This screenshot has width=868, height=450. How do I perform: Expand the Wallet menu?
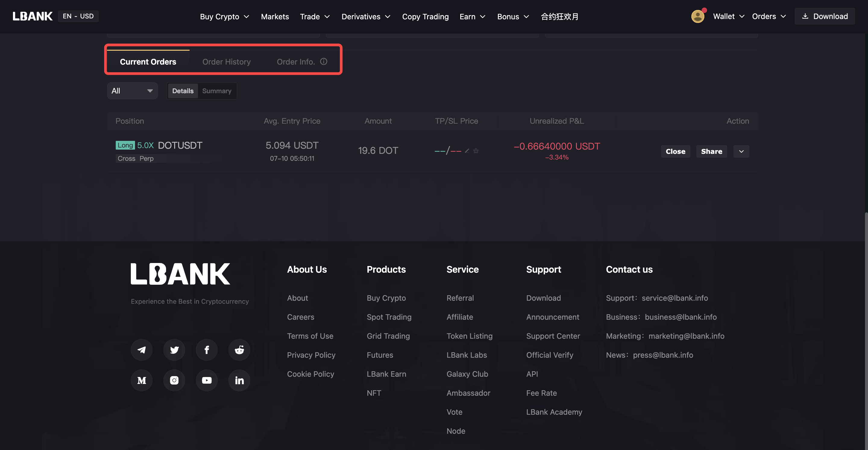tap(728, 16)
